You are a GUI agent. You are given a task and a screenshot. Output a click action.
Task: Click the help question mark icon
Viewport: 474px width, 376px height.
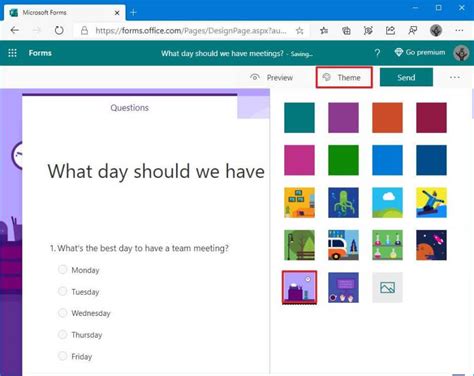(377, 53)
